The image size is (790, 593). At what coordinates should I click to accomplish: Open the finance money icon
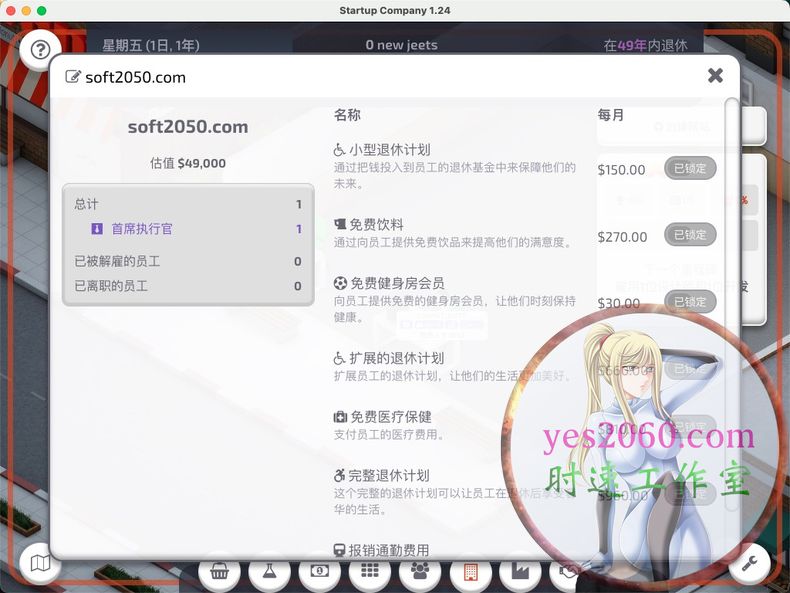319,571
